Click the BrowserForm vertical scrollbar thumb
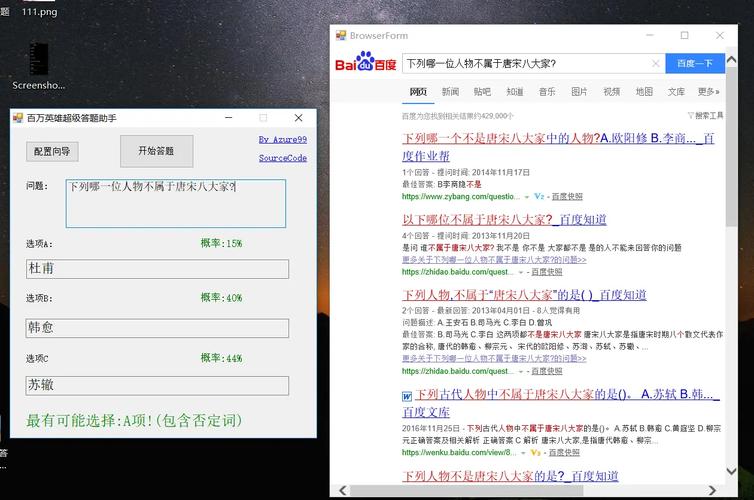Image resolution: width=754 pixels, height=500 pixels. click(x=731, y=147)
